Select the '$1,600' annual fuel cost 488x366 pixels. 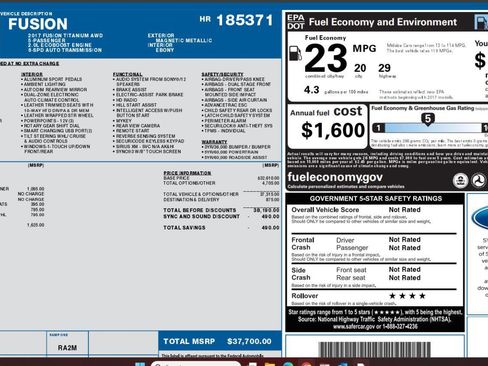pos(333,130)
